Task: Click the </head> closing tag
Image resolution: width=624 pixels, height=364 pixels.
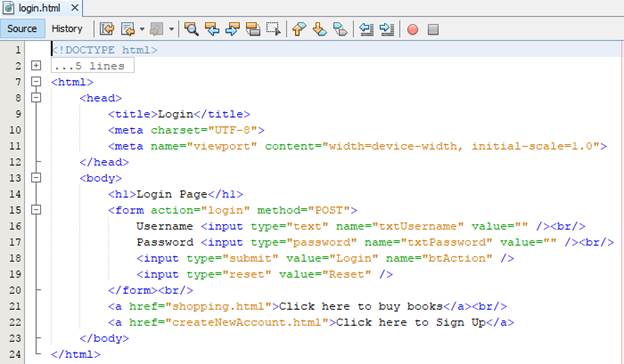Action: (x=104, y=162)
